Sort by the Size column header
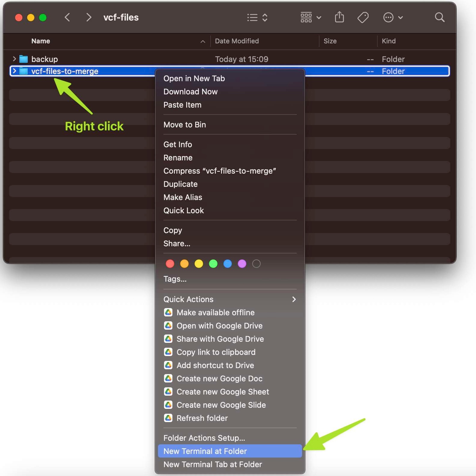Viewport: 476px width, 476px height. coord(330,41)
